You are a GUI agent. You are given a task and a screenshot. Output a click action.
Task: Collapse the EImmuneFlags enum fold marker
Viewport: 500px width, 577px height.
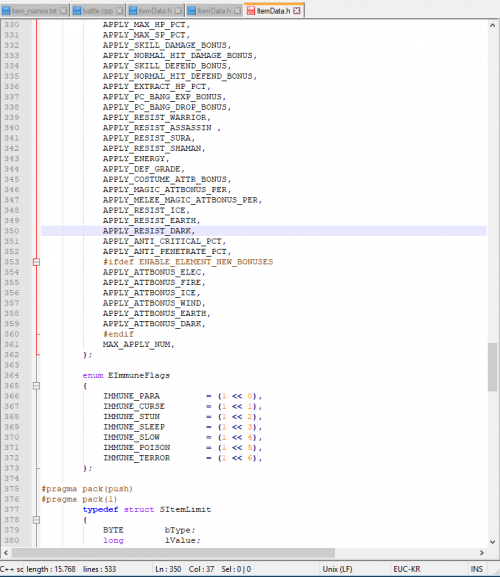[36, 386]
